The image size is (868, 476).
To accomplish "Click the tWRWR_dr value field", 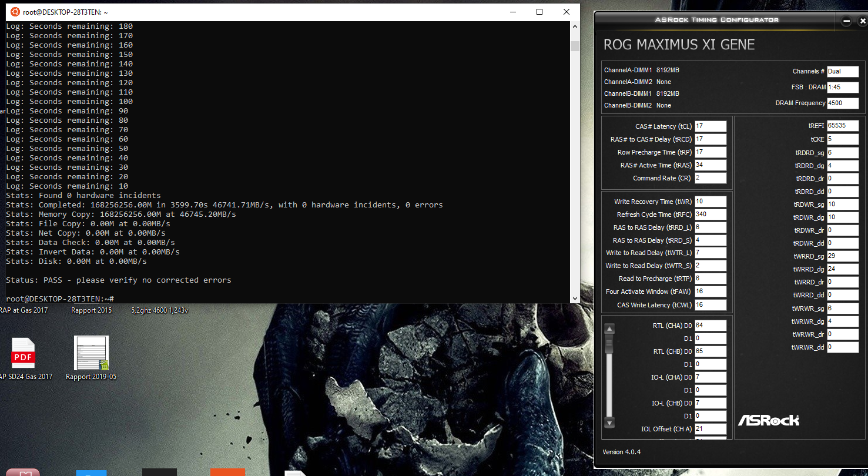I will coord(843,334).
